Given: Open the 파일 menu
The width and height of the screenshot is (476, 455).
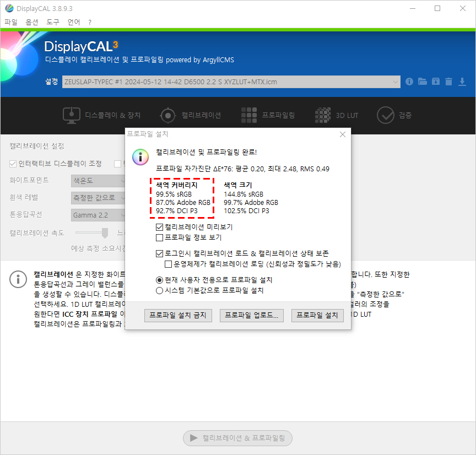Looking at the screenshot, I should [x=11, y=22].
